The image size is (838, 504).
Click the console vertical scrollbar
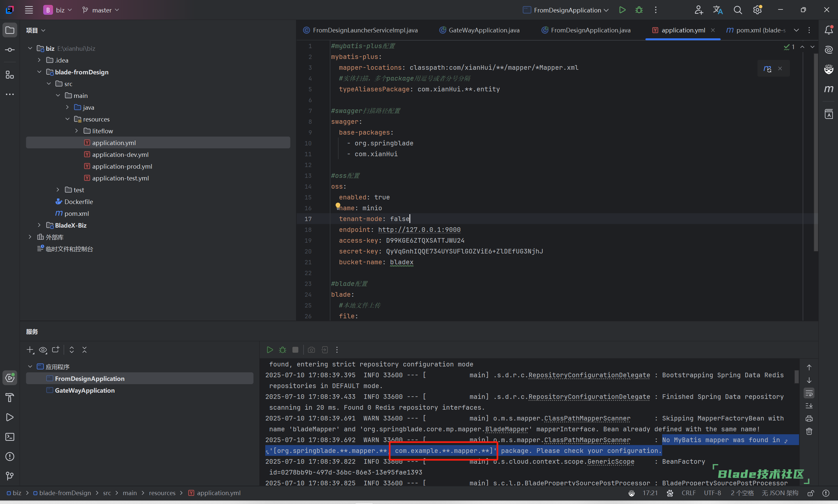point(796,377)
